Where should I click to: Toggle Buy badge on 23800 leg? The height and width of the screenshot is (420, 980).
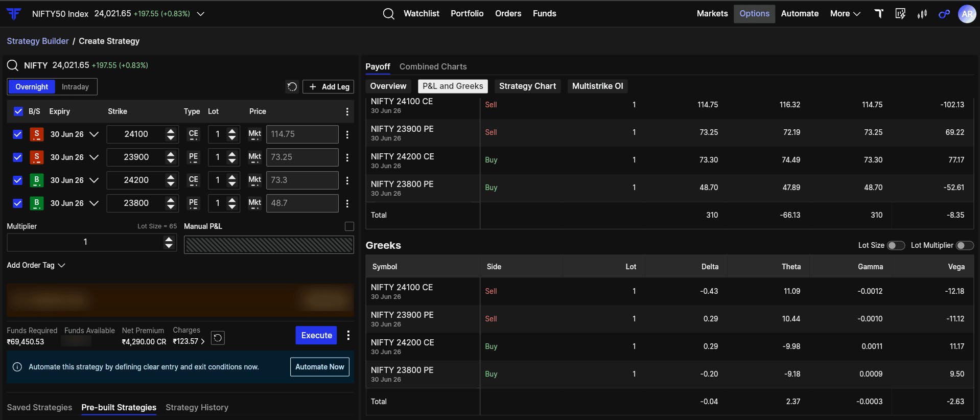[x=36, y=203]
